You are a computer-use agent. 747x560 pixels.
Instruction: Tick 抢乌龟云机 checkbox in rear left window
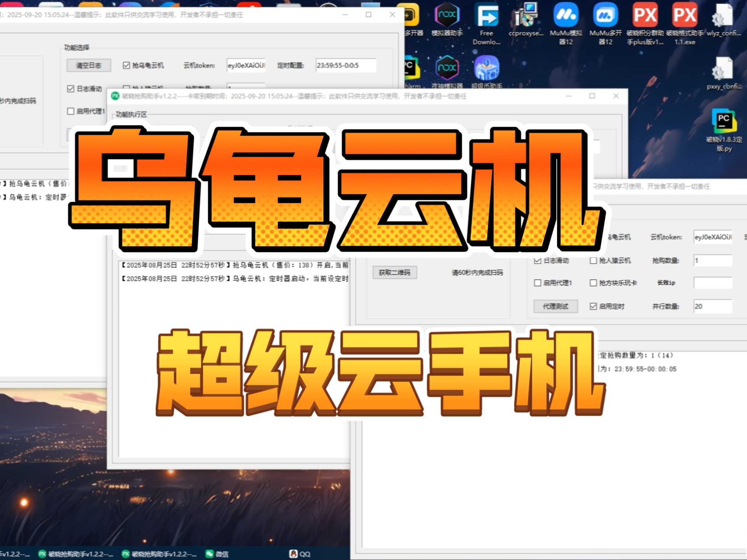tap(126, 65)
